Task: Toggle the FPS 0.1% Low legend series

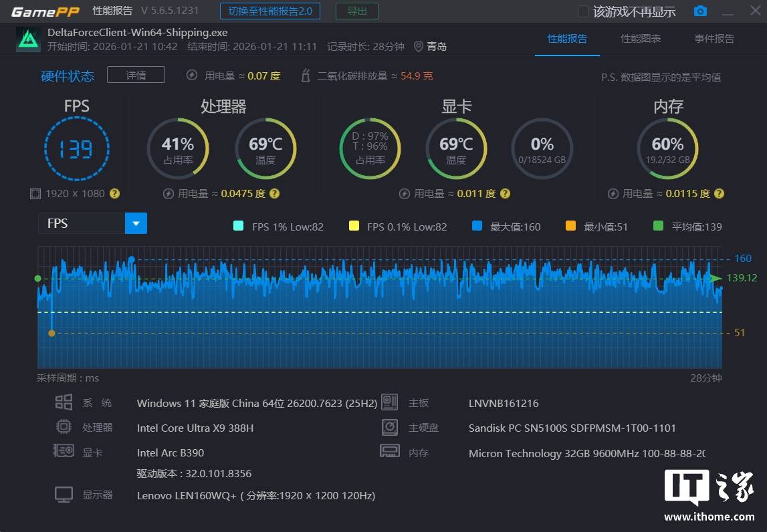Action: point(354,226)
